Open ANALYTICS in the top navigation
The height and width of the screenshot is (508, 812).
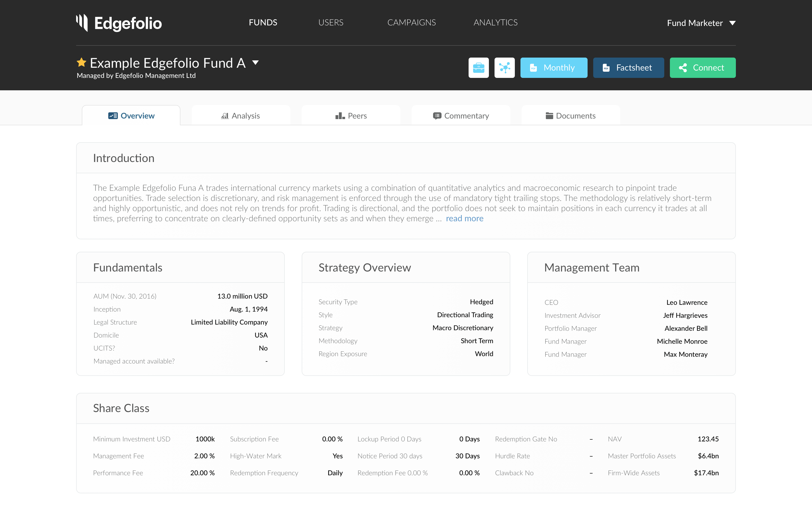(x=496, y=23)
